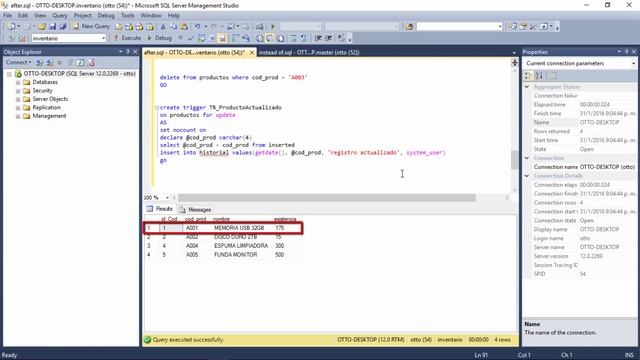Viewport: 640px width, 360px height.
Task: Click the ESPUMA LIMPIADORA result cell
Action: coord(241,246)
